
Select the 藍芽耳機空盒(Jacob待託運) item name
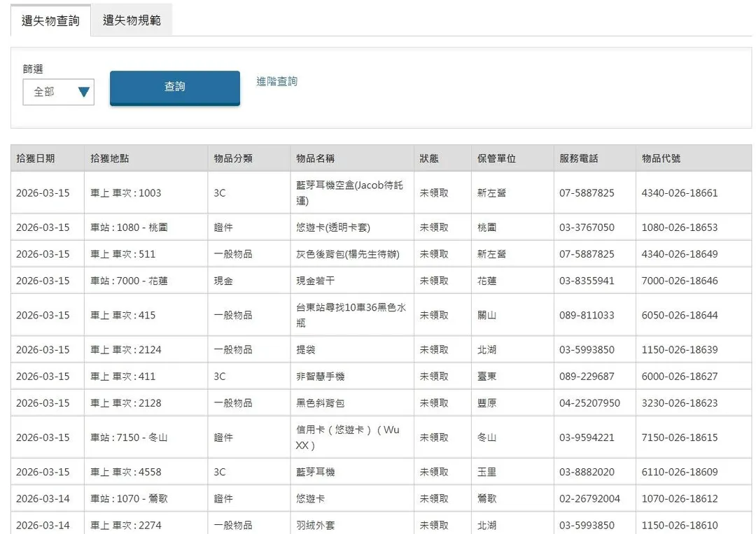pyautogui.click(x=349, y=192)
